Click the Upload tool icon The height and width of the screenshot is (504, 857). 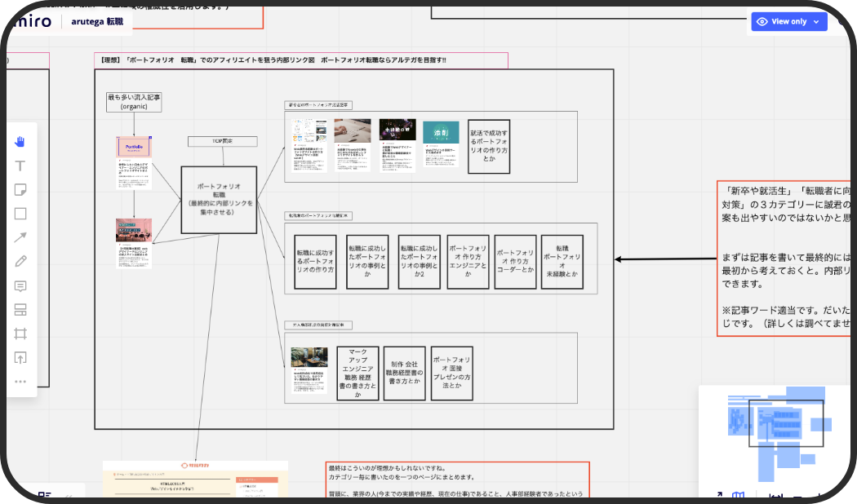point(20,358)
